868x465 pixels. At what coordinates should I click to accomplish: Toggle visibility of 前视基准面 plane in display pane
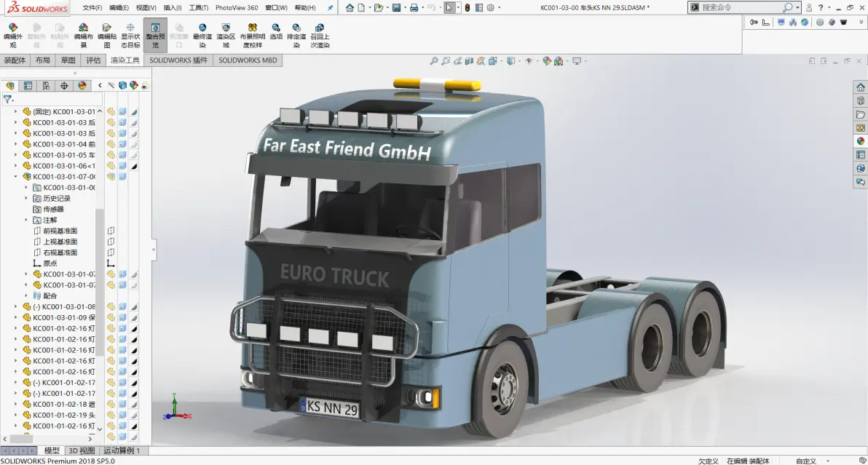[111, 231]
